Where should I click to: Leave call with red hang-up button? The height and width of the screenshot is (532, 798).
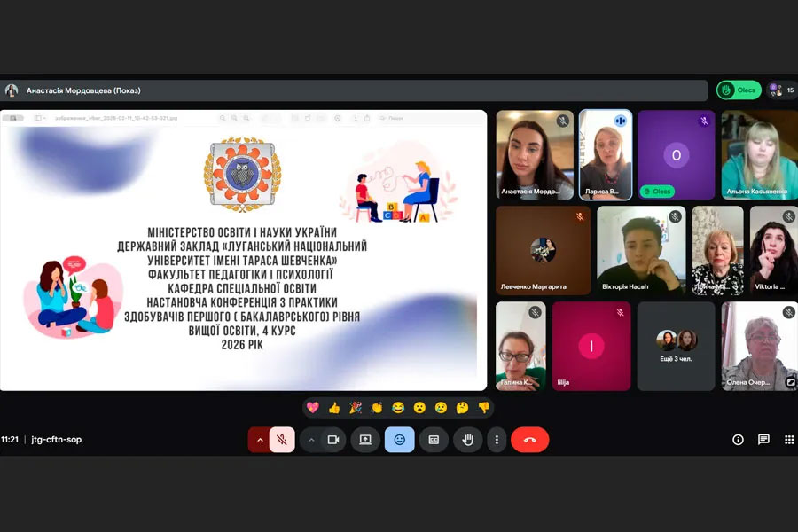pos(530,440)
